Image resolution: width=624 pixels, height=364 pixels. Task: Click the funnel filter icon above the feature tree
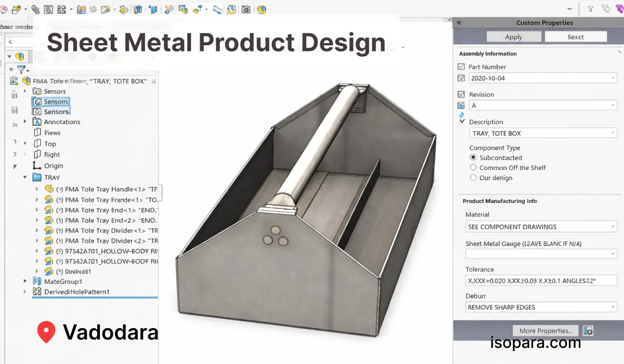pos(21,69)
